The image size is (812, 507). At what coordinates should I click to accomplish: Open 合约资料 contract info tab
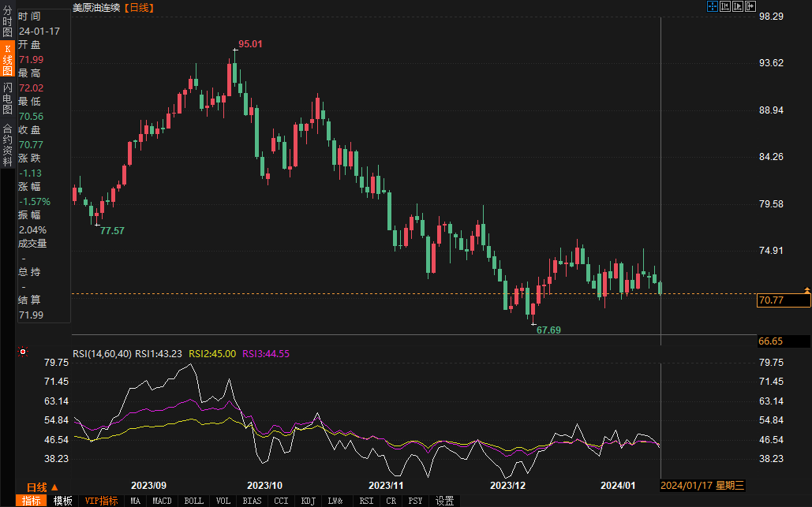pyautogui.click(x=7, y=144)
